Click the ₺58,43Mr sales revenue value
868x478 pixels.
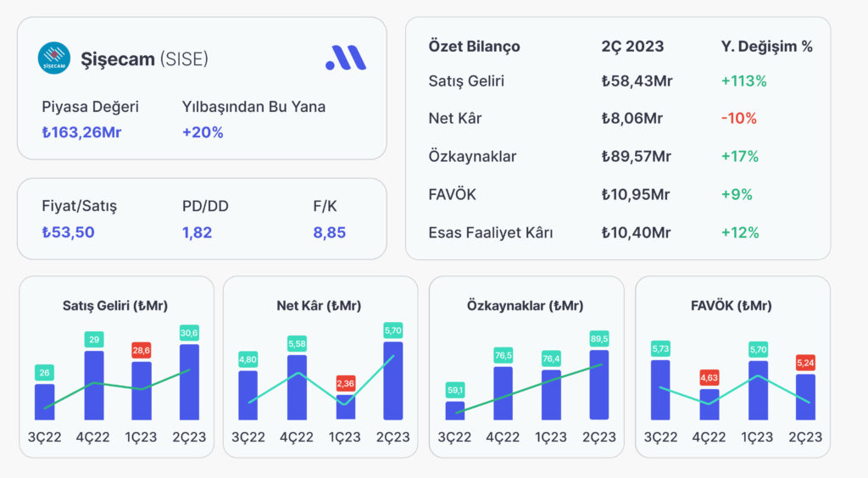pyautogui.click(x=637, y=81)
